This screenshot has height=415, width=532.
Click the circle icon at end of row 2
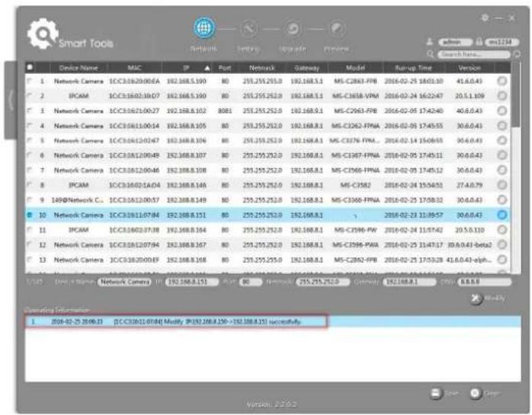(502, 96)
